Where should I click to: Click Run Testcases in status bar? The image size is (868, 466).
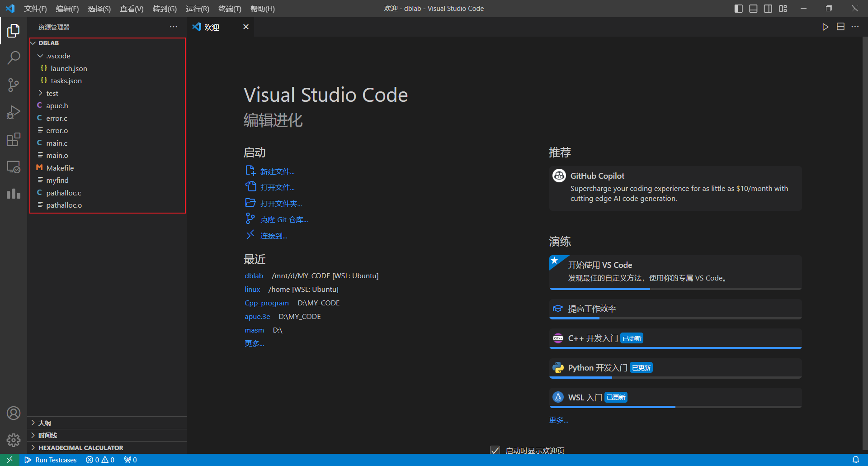(51, 460)
